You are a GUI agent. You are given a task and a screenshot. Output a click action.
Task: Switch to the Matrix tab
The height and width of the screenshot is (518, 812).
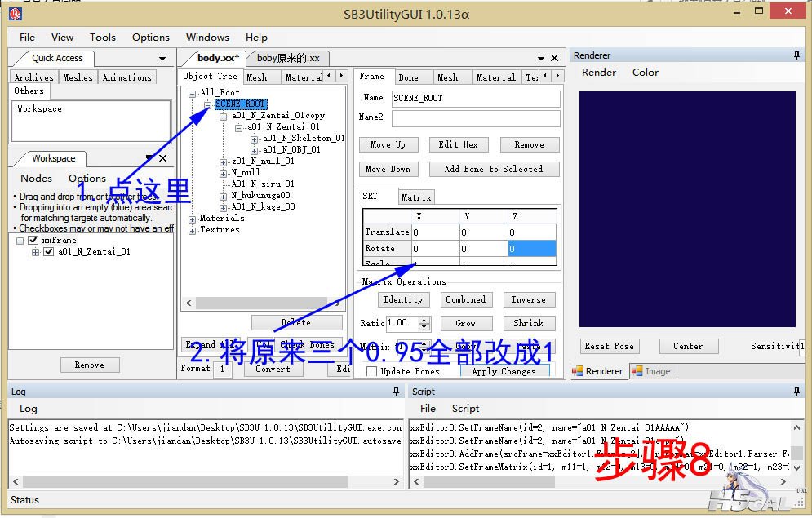[416, 197]
